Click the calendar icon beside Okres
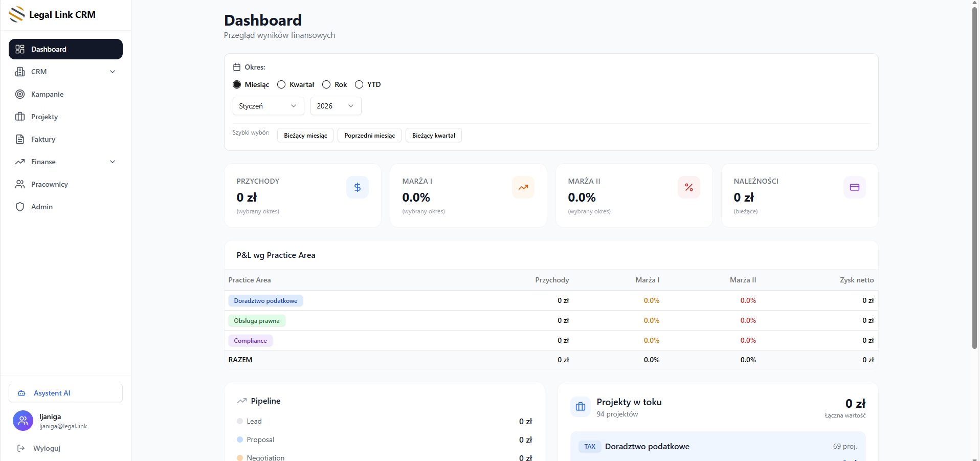Image resolution: width=980 pixels, height=461 pixels. (237, 67)
